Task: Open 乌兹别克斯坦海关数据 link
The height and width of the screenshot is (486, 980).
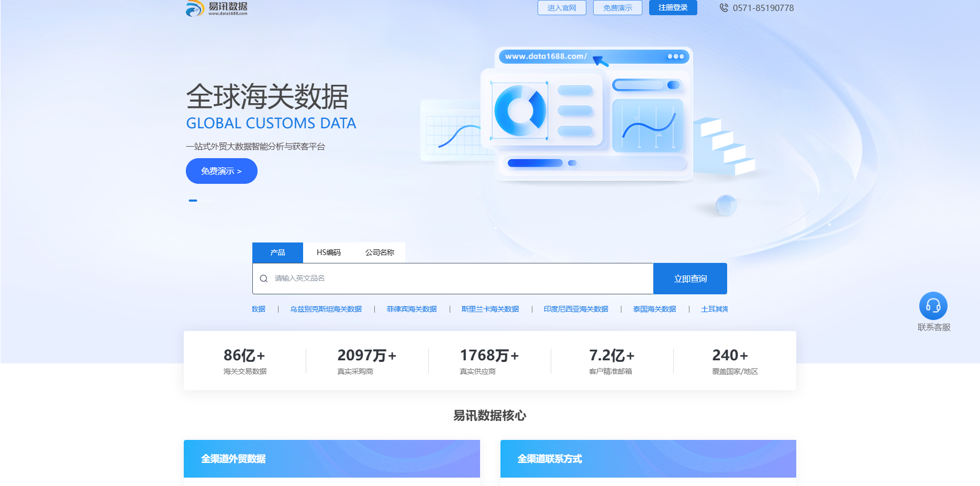Action: click(326, 309)
